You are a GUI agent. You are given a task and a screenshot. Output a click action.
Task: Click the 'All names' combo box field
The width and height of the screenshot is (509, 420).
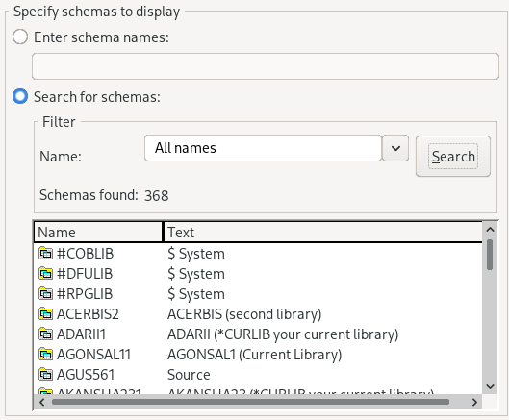[x=263, y=148]
